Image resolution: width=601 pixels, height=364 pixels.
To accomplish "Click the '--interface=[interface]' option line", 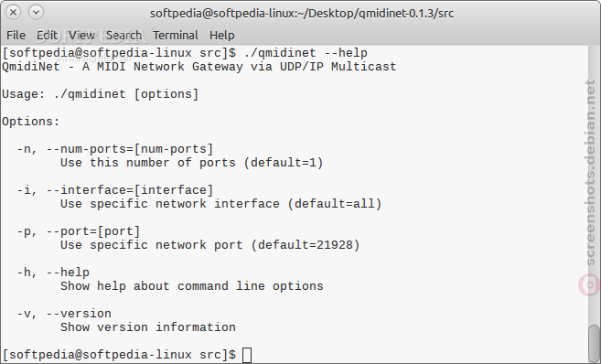I will pyautogui.click(x=115, y=190).
